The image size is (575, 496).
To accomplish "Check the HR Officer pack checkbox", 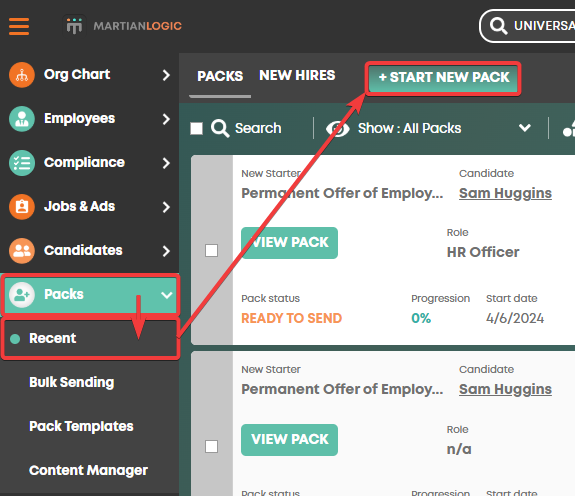I will tap(212, 251).
